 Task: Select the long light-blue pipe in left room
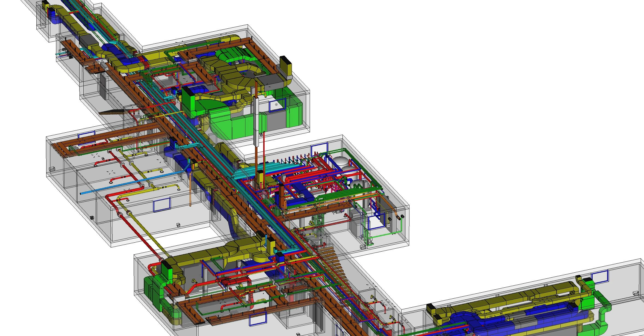tap(133, 182)
